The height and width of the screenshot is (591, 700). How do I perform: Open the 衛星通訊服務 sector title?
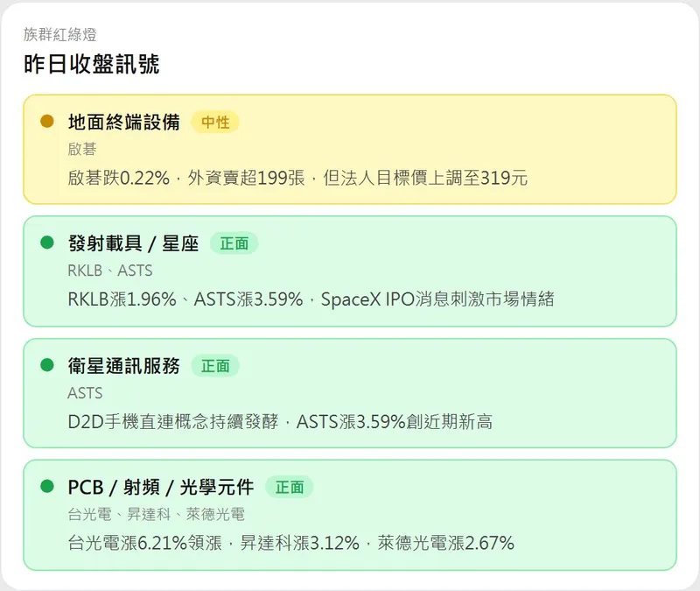pyautogui.click(x=123, y=366)
